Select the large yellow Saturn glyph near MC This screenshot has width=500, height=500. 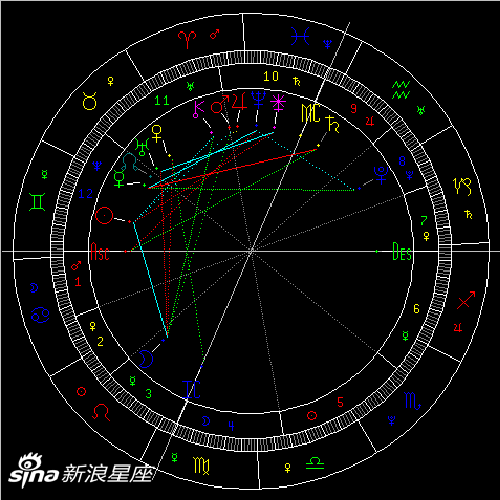(x=332, y=124)
